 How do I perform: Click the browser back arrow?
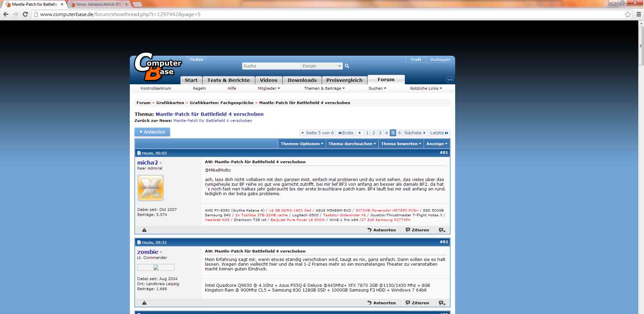pyautogui.click(x=6, y=14)
